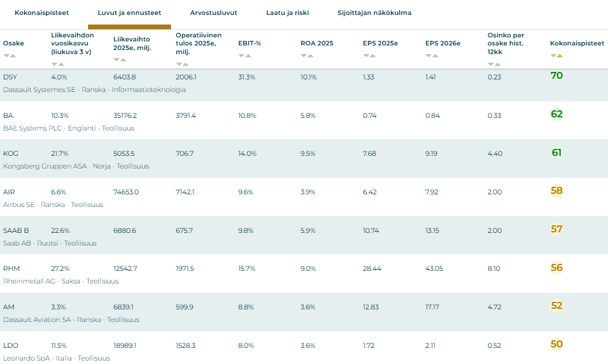The image size is (608, 364).
Task: Open the Arvostusluvut tab
Action: pos(214,13)
